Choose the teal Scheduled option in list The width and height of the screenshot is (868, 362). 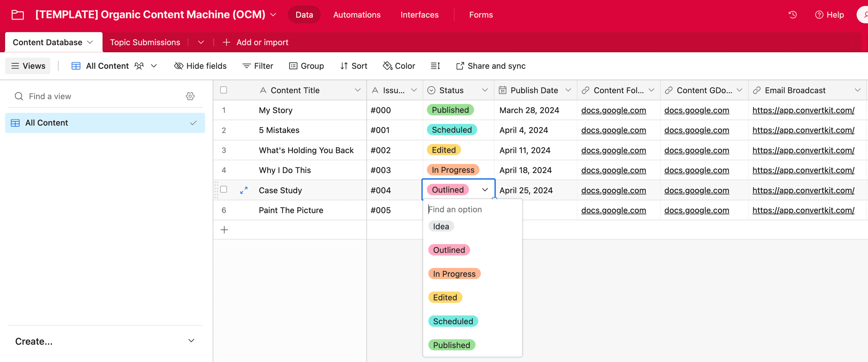[x=453, y=321]
